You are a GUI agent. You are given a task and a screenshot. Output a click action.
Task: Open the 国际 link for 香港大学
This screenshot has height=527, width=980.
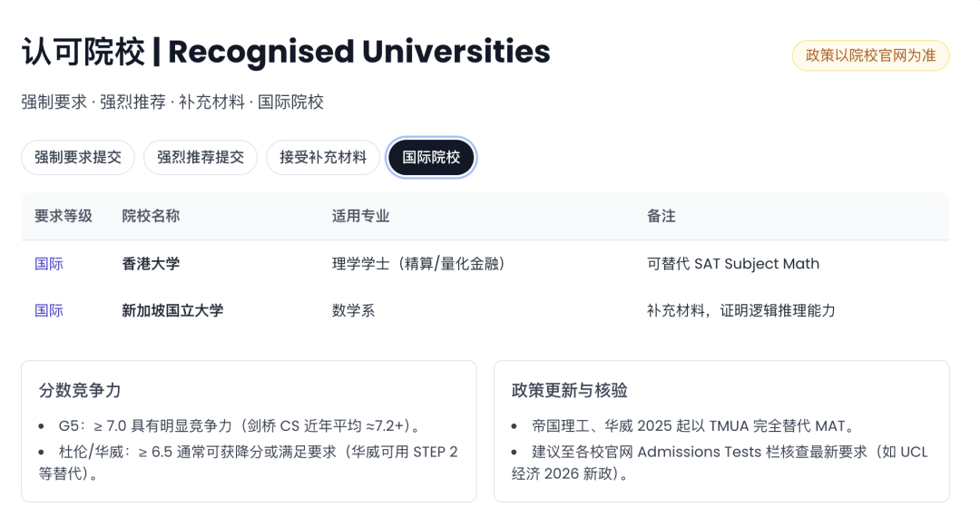(48, 263)
